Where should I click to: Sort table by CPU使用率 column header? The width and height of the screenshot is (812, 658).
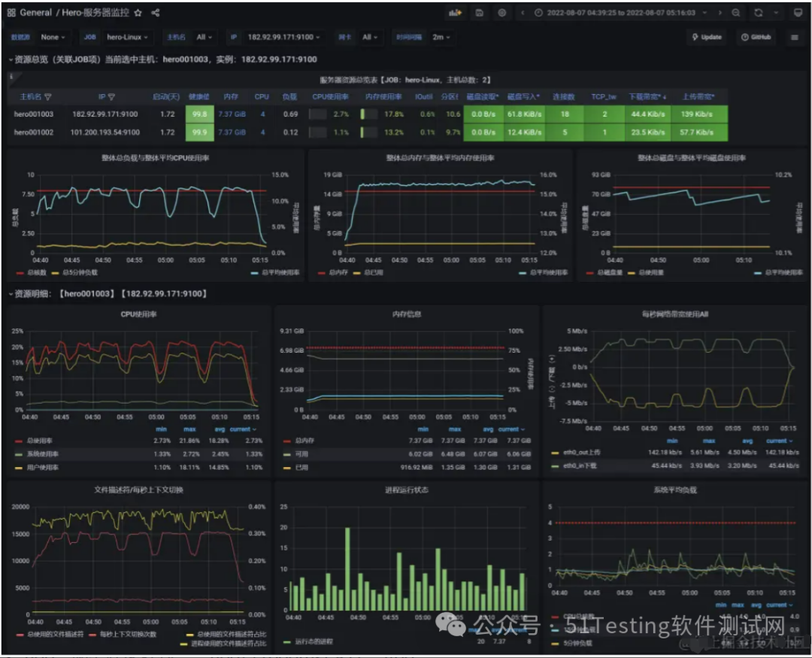[x=330, y=97]
